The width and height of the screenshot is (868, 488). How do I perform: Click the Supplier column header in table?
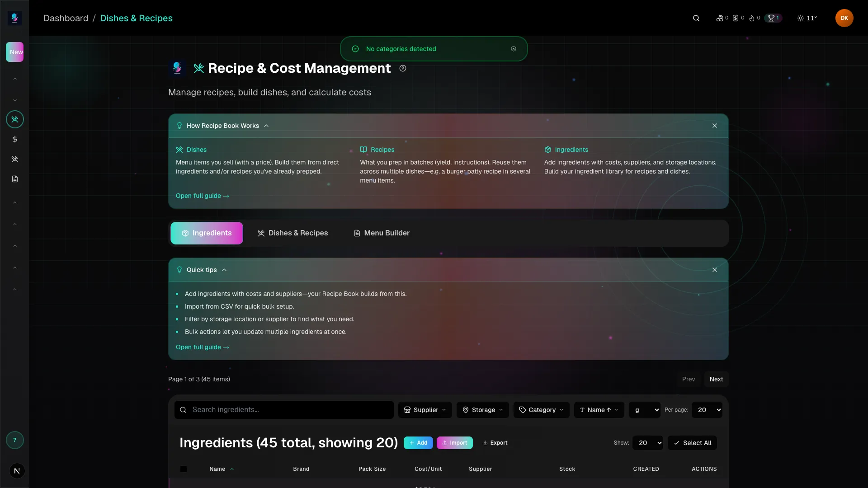point(480,469)
